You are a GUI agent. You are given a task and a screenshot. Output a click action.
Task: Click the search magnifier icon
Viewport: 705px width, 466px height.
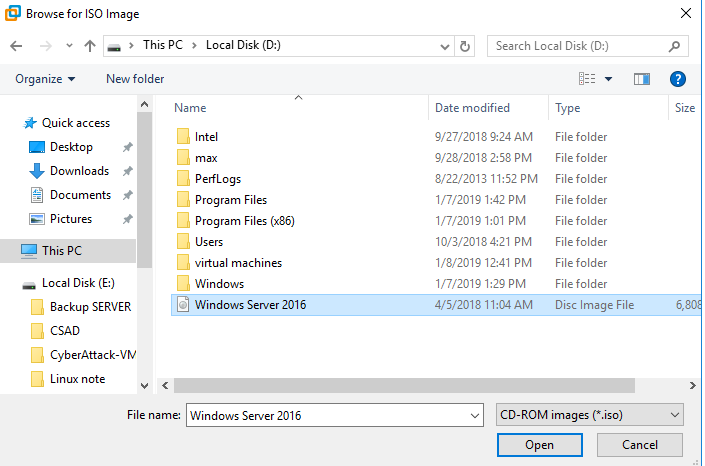point(674,46)
